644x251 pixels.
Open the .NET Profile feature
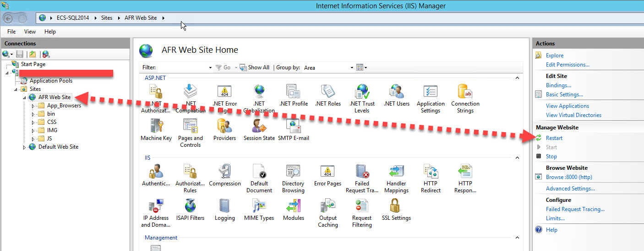point(294,95)
